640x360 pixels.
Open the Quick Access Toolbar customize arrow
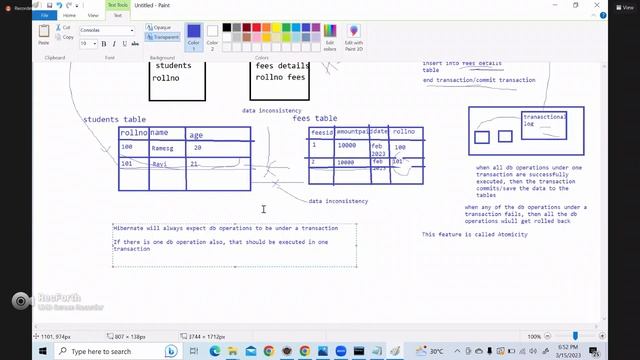click(x=77, y=5)
